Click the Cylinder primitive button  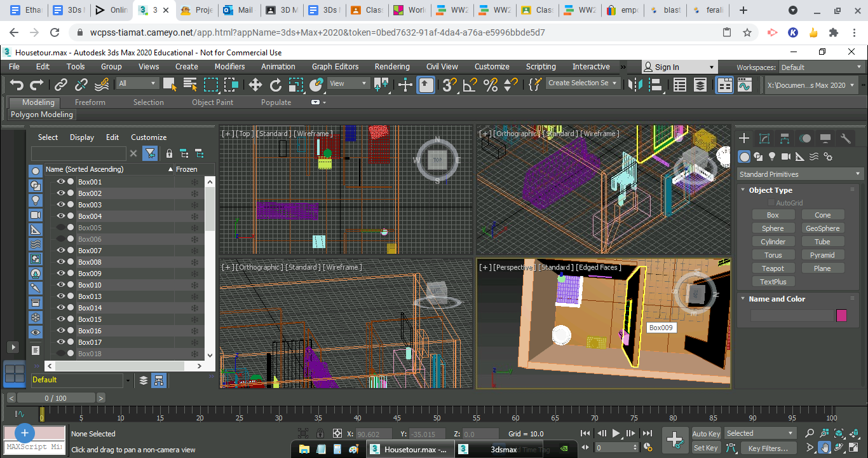773,242
